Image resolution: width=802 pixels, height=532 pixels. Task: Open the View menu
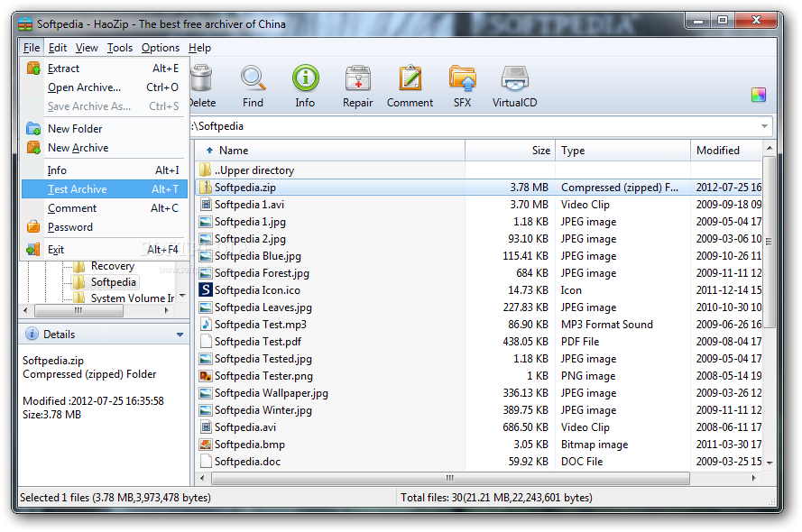[87, 48]
